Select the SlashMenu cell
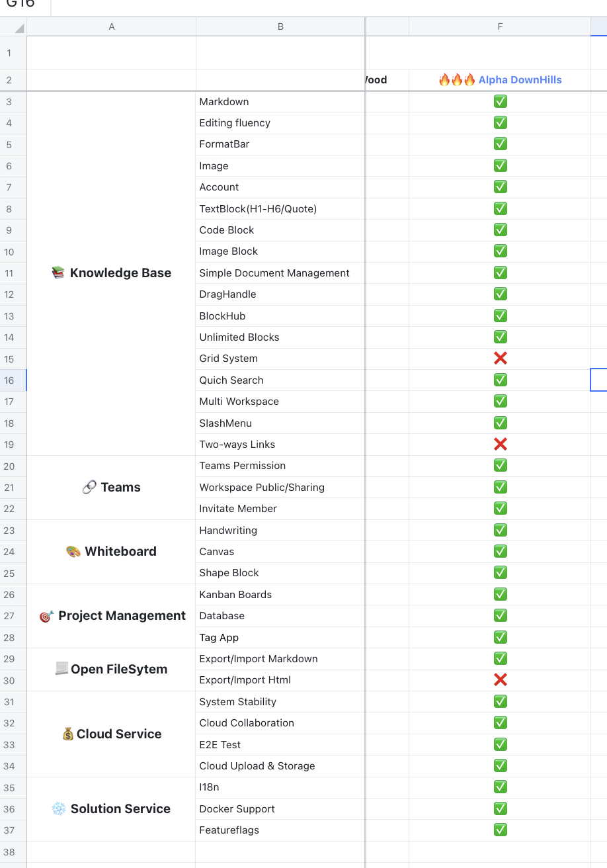 click(280, 423)
